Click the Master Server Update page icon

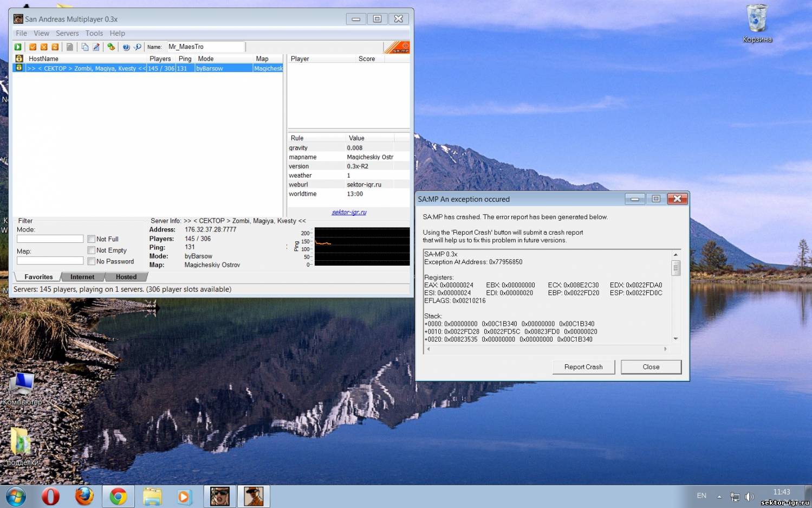70,47
